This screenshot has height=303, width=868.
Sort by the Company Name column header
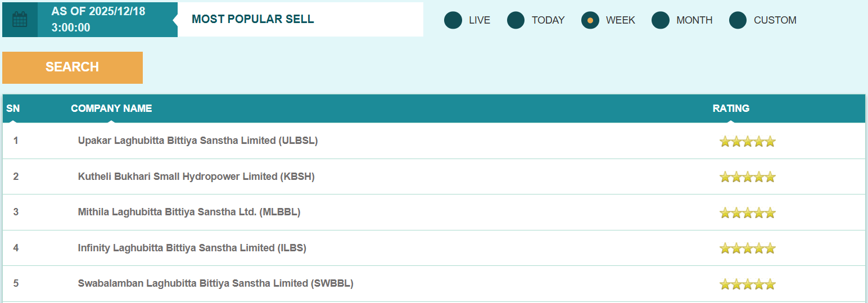111,108
